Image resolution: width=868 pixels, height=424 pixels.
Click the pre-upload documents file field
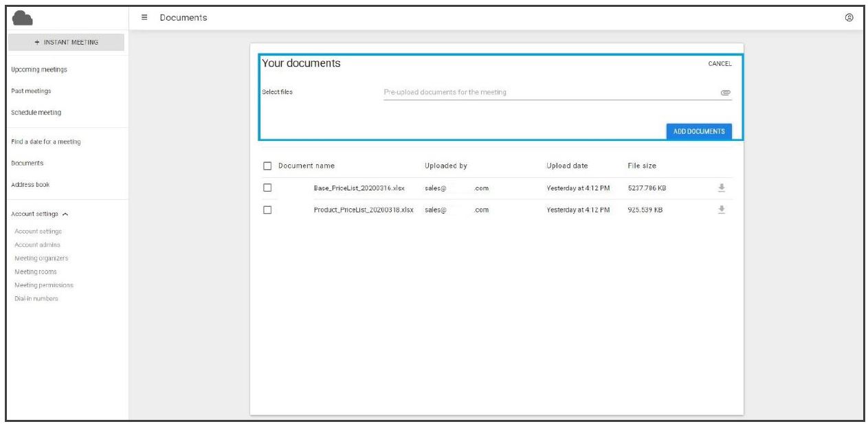550,93
